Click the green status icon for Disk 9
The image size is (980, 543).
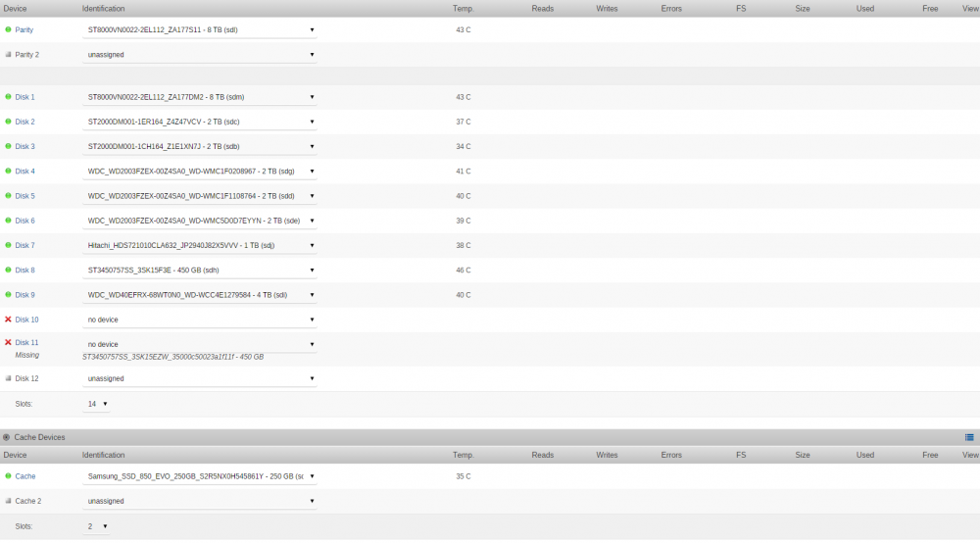(x=8, y=294)
